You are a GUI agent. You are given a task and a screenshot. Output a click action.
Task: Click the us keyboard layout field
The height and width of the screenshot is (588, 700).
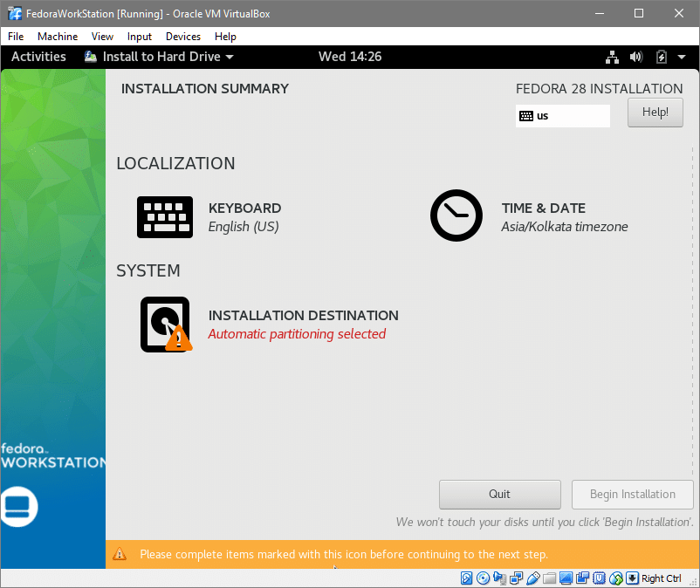[x=562, y=116]
